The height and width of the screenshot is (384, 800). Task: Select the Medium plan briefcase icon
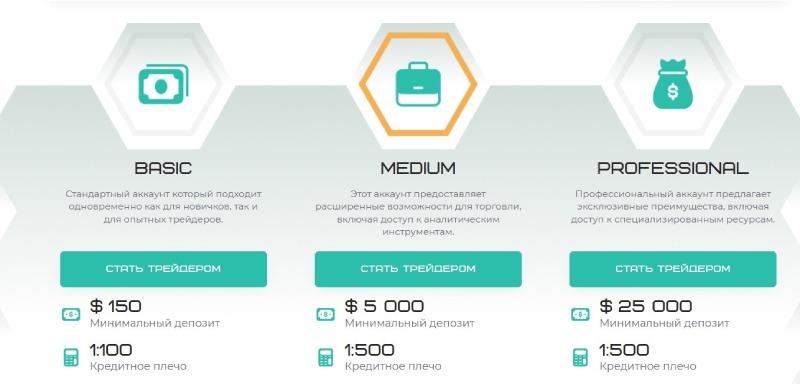click(x=418, y=84)
